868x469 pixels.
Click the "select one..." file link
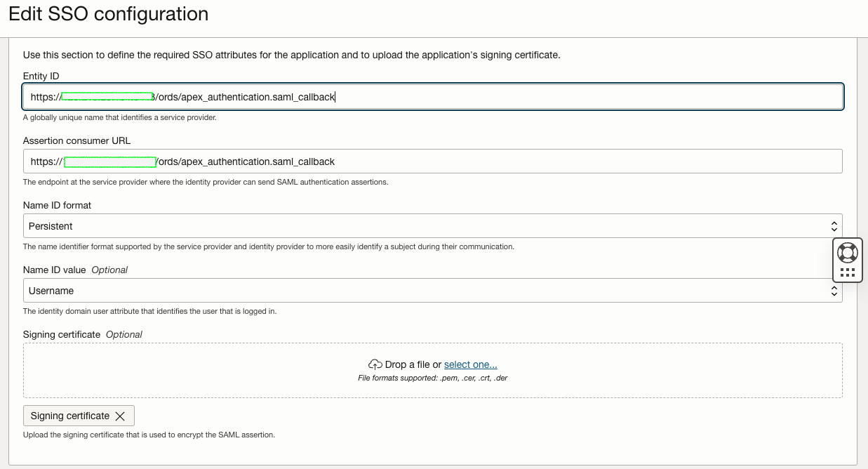(470, 364)
